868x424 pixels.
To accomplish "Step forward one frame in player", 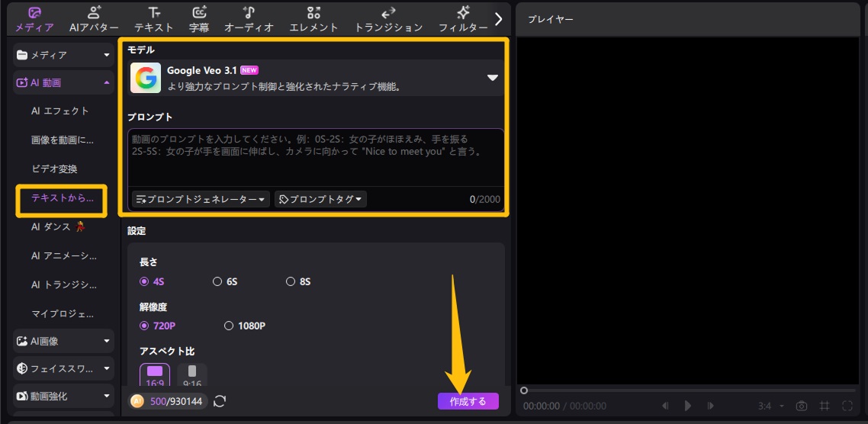I will 711,406.
